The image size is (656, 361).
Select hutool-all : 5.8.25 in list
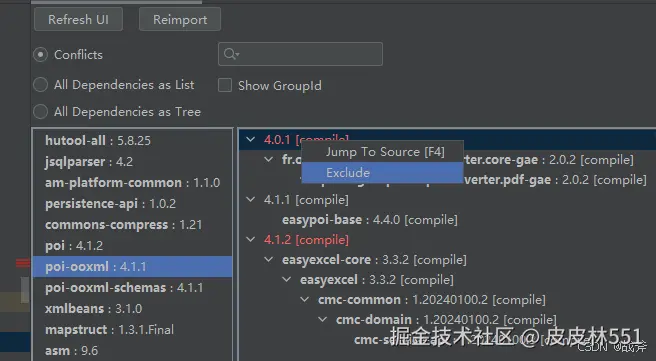(133, 141)
